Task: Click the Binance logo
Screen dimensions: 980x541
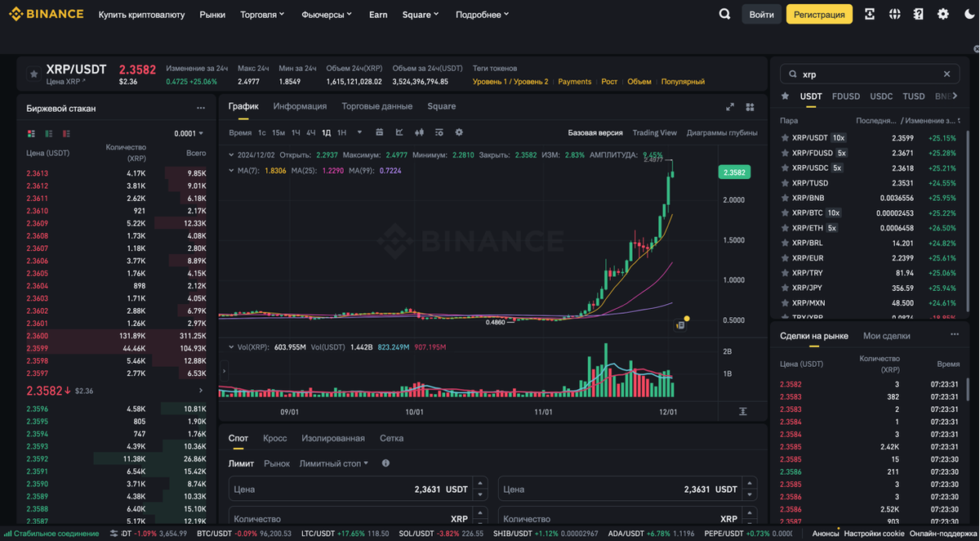Action: pos(46,14)
